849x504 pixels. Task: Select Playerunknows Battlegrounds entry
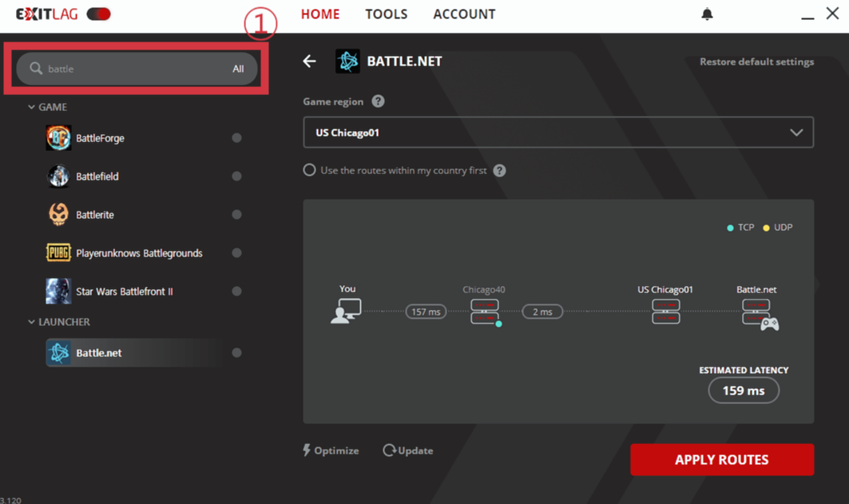(x=139, y=253)
